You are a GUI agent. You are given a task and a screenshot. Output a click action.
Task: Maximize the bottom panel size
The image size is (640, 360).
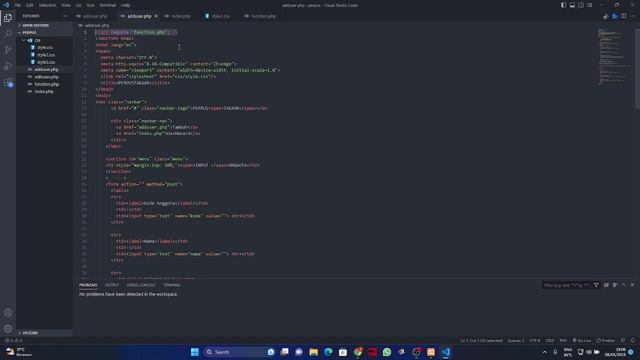click(624, 285)
